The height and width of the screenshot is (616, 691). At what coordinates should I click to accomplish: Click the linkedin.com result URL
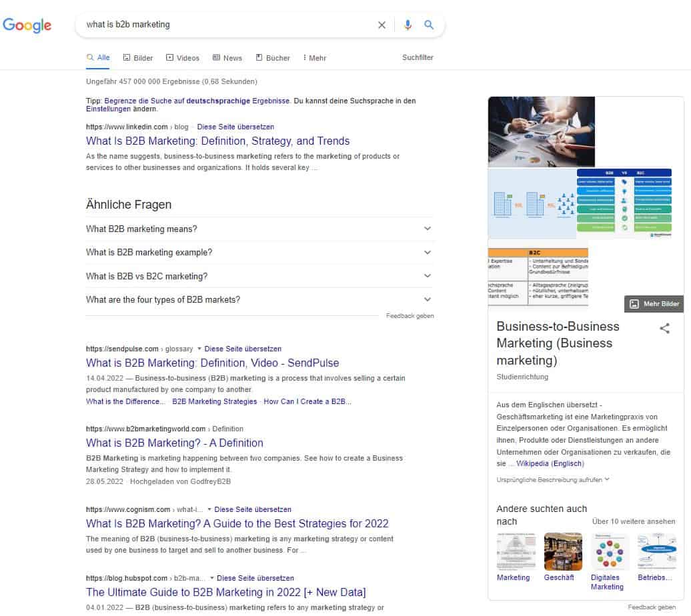click(x=137, y=127)
